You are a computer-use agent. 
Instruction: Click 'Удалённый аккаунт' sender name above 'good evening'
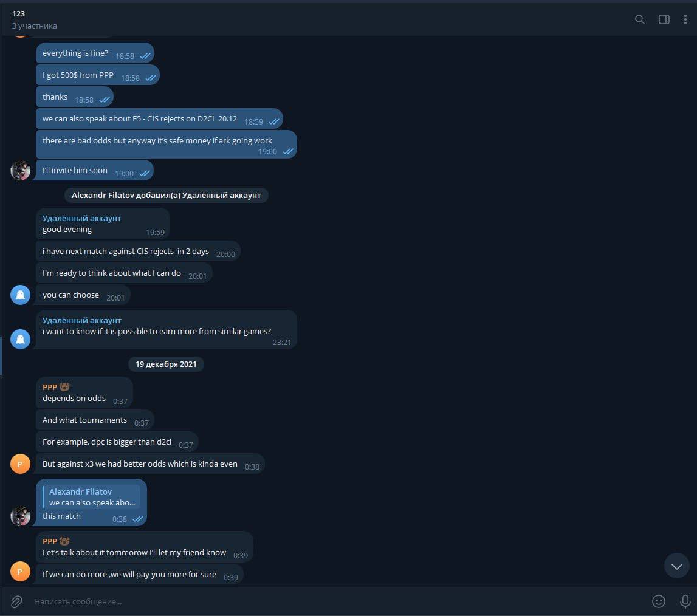coord(82,218)
